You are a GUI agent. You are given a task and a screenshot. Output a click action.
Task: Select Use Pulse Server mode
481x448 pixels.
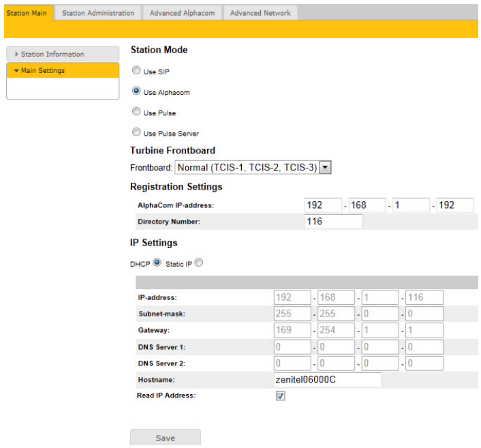click(137, 132)
